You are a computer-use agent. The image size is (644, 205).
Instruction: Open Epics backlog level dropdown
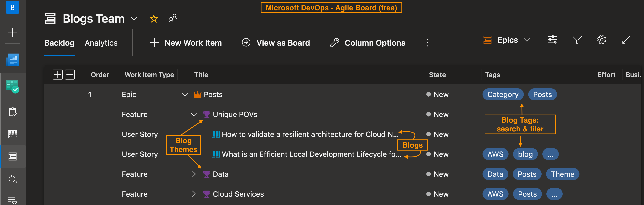pos(507,40)
